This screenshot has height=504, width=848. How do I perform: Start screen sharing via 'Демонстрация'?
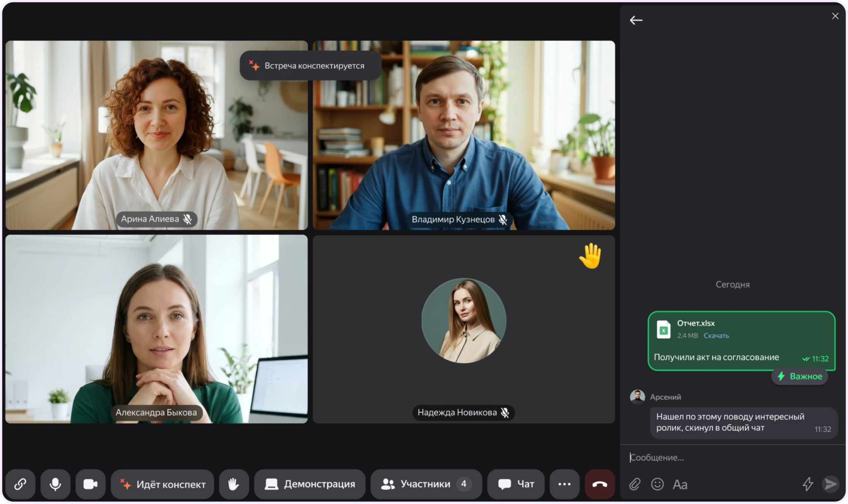click(310, 484)
